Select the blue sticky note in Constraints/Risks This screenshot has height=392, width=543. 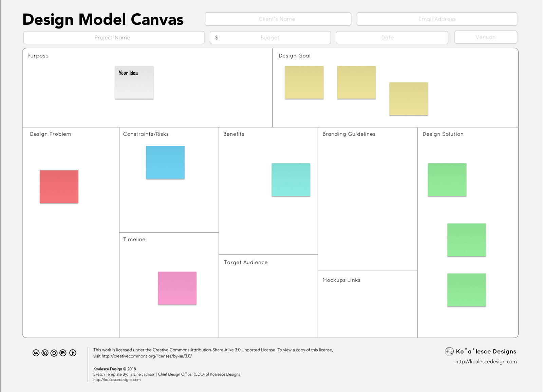[165, 162]
